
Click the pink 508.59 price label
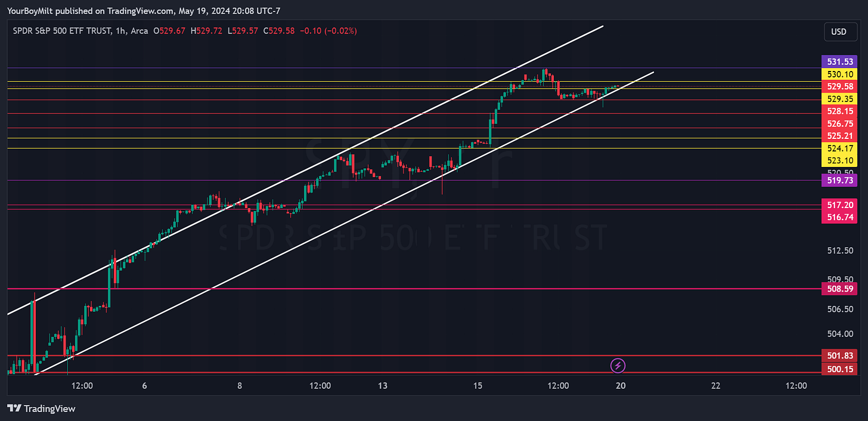tap(839, 289)
